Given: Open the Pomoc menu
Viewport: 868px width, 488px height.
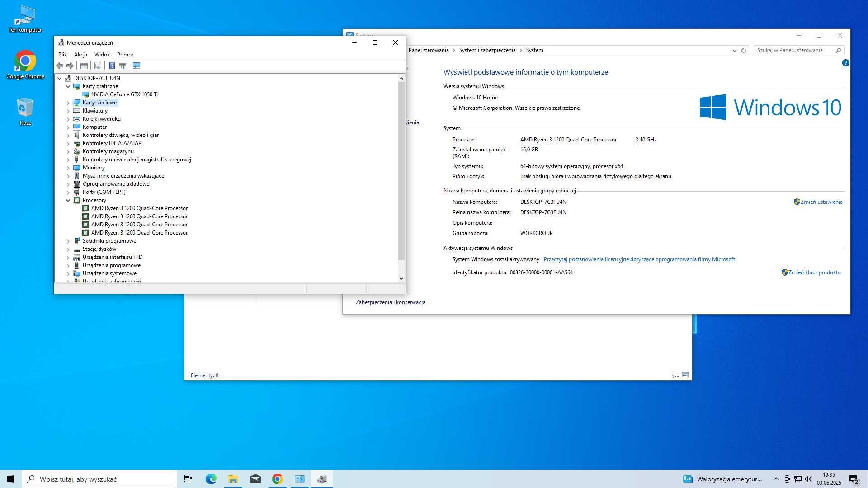Looking at the screenshot, I should tap(126, 55).
